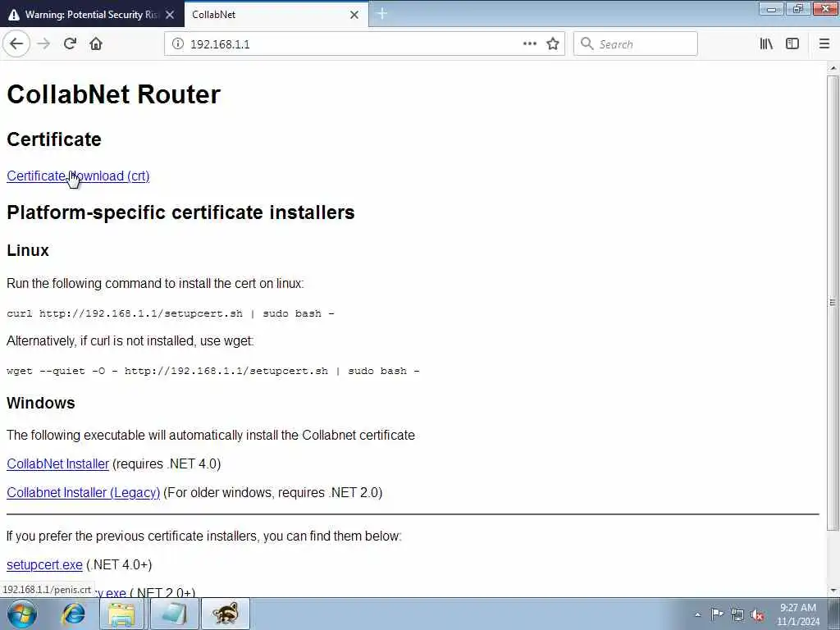The height and width of the screenshot is (630, 840).
Task: Open a new tab
Action: (x=381, y=13)
